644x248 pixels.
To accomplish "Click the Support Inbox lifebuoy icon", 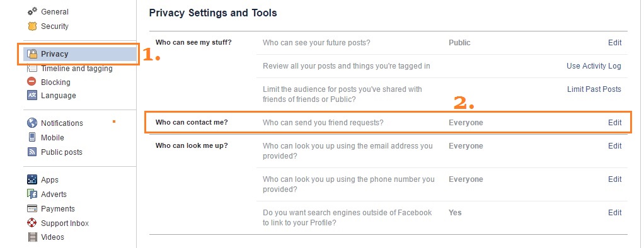I will (x=32, y=223).
